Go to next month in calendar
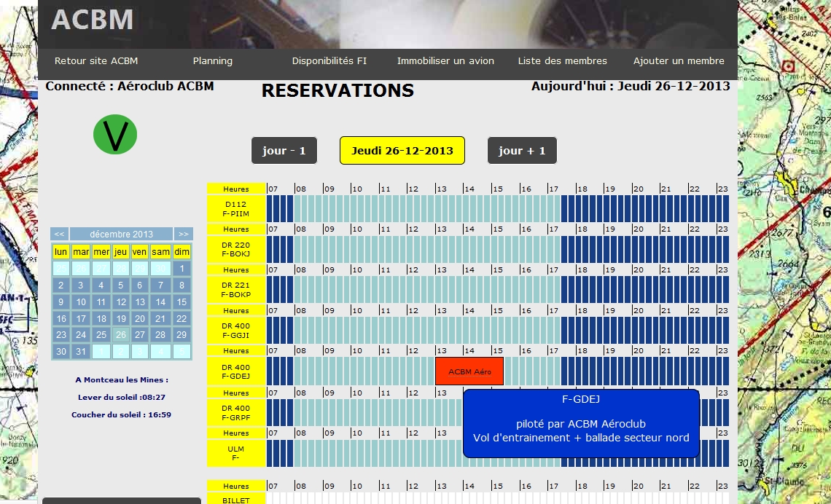This screenshot has width=831, height=504. pos(183,235)
